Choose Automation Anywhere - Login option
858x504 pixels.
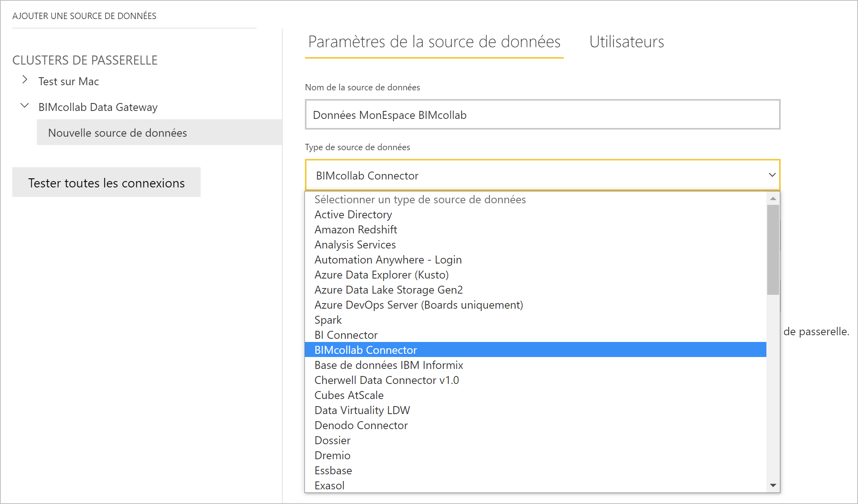(535, 260)
